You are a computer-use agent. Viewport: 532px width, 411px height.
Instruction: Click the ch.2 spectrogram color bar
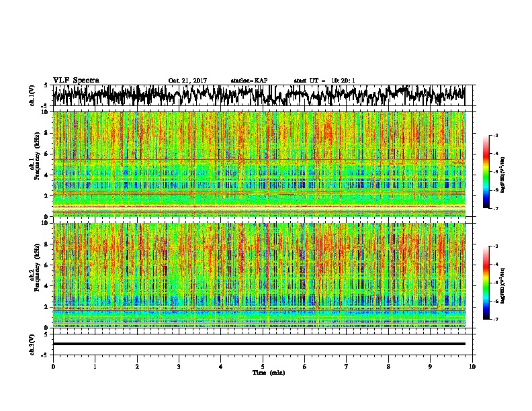pos(486,283)
